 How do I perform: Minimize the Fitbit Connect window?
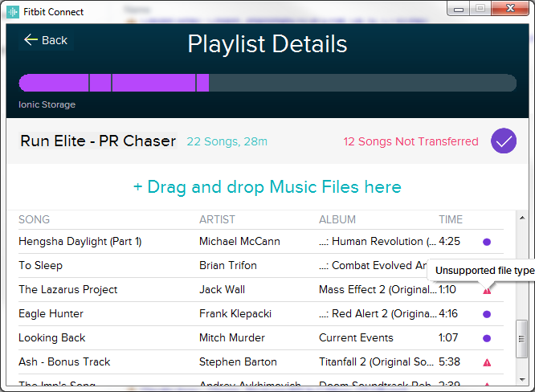tap(459, 9)
